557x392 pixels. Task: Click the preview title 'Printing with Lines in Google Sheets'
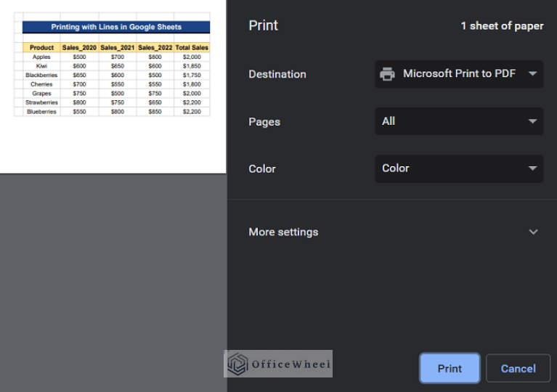[x=116, y=28]
